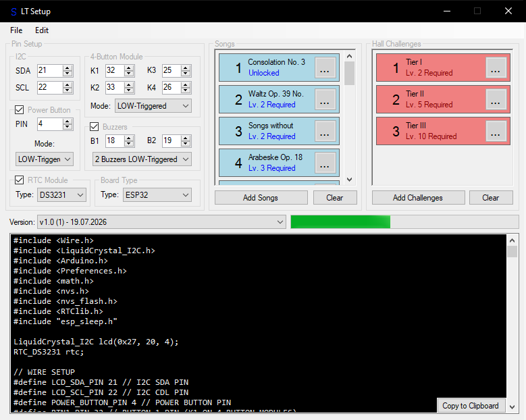
Task: Increase the B1 buzzer pin value
Action: 129,138
